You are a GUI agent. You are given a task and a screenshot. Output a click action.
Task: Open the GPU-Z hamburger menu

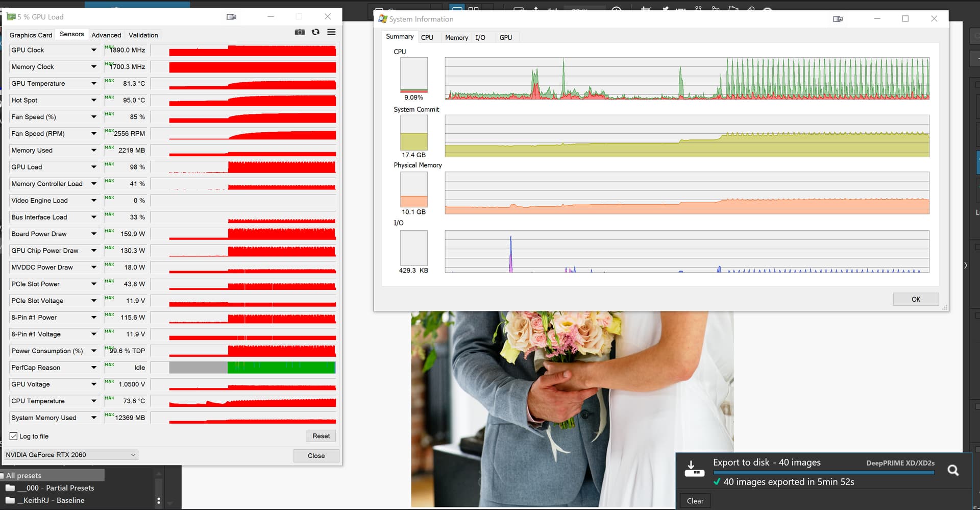click(x=331, y=32)
